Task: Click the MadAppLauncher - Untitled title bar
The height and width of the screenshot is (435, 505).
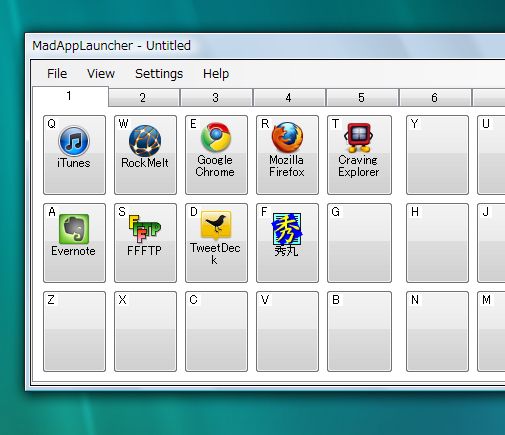Action: click(x=265, y=46)
